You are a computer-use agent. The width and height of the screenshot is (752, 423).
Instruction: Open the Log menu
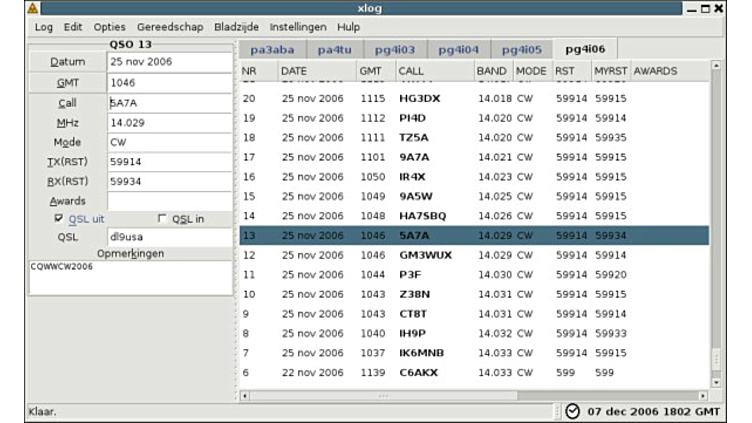pyautogui.click(x=43, y=27)
